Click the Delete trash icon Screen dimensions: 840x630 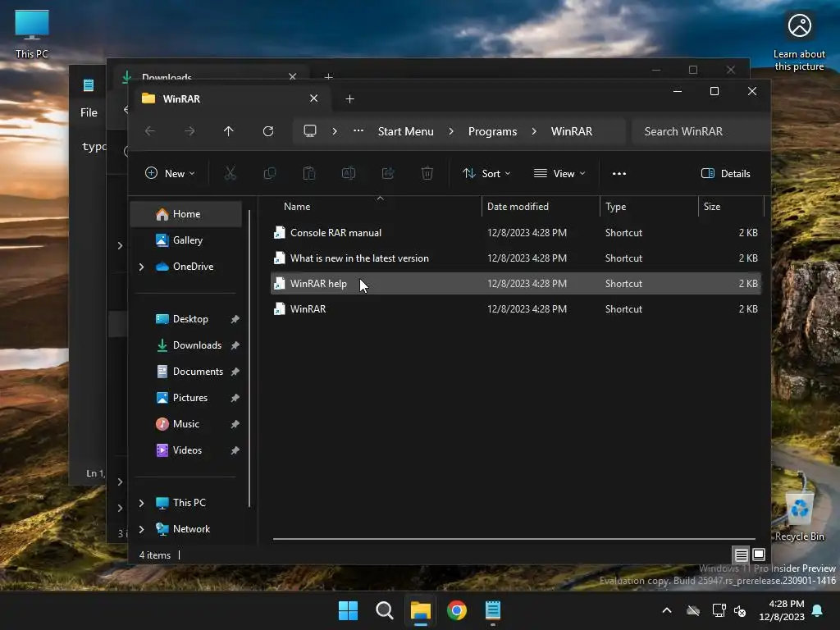pos(427,173)
